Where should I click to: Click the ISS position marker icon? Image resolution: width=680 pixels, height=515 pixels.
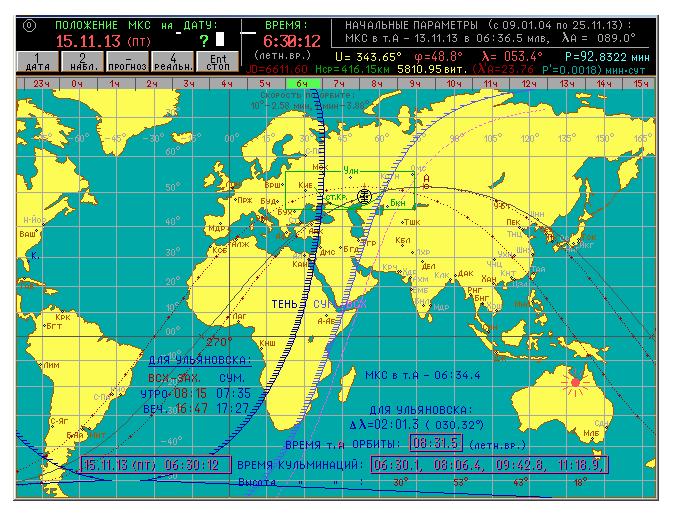point(365,196)
